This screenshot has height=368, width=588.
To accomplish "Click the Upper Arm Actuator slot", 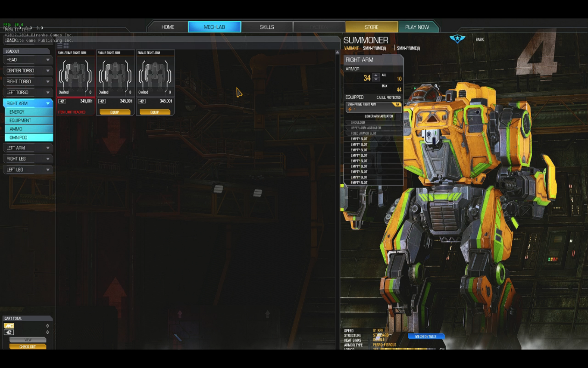I will pos(373,128).
